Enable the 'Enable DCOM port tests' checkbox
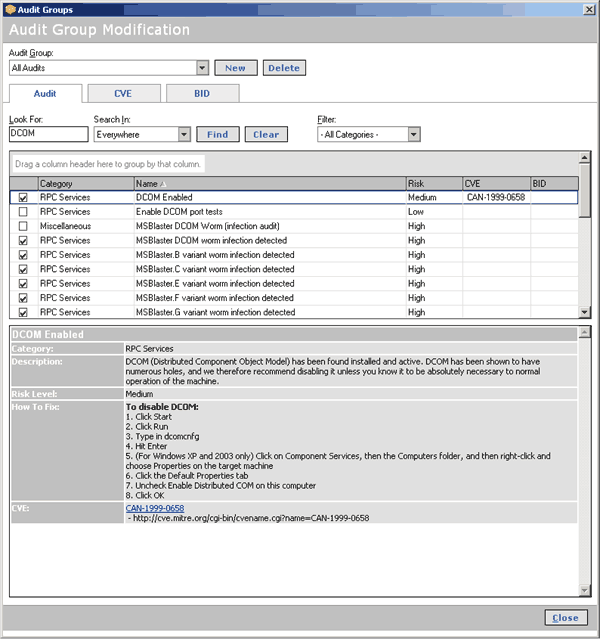The height and width of the screenshot is (639, 600). (23, 212)
